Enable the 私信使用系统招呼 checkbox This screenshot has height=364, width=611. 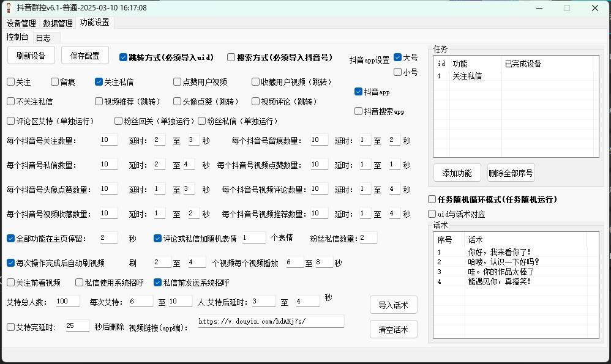coord(80,283)
